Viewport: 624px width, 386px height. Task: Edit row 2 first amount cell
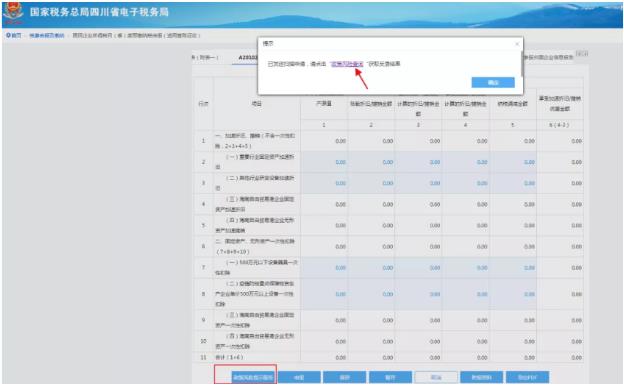[324, 162]
